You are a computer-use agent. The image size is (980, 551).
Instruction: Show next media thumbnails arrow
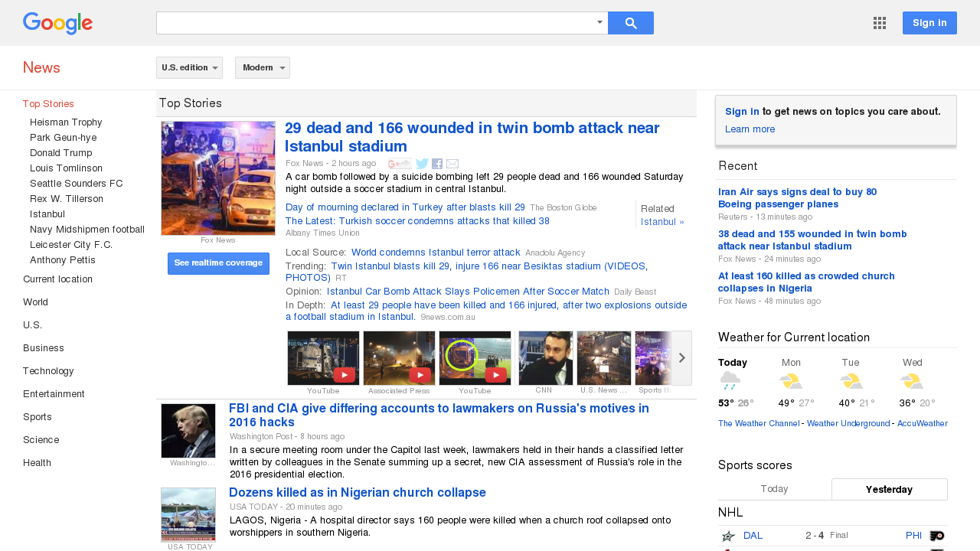click(x=681, y=358)
